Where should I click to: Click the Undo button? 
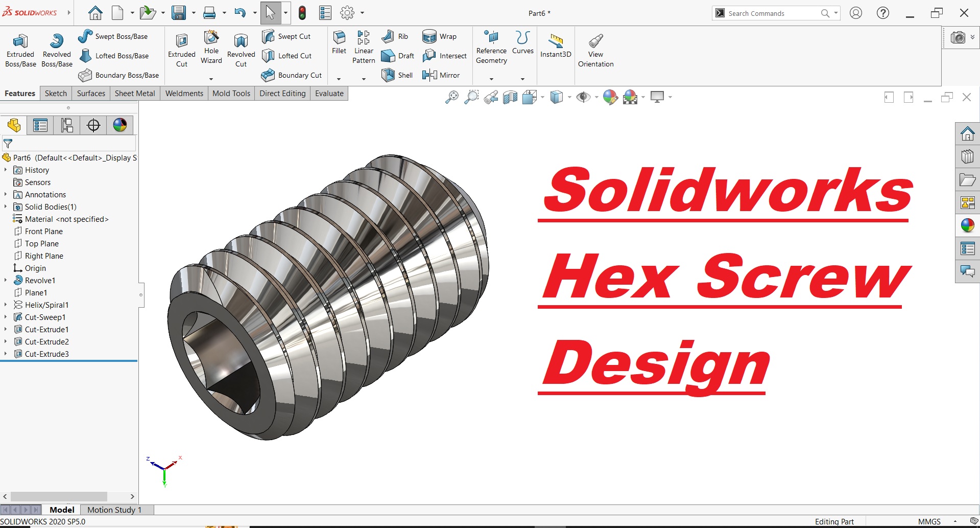240,13
